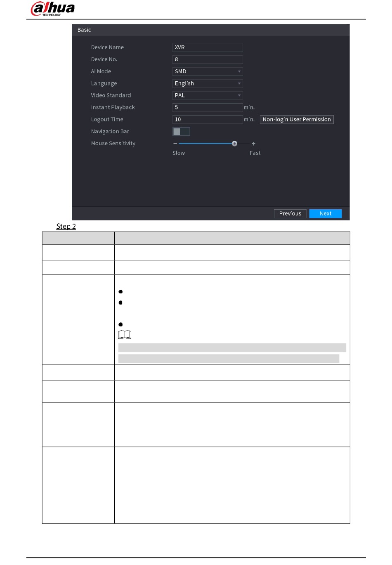Screen dimensions: 392x565
Task: Click the Instant Playback minutes field
Action: click(x=207, y=107)
